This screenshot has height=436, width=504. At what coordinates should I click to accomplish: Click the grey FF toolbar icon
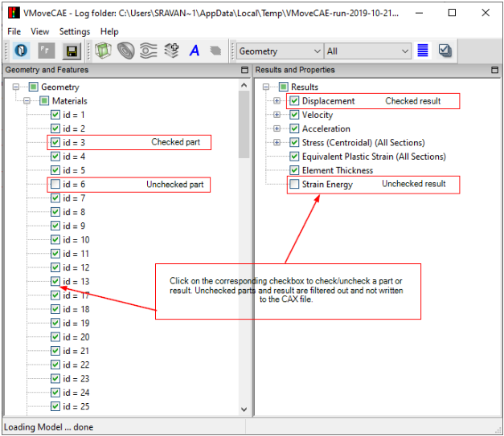[47, 51]
